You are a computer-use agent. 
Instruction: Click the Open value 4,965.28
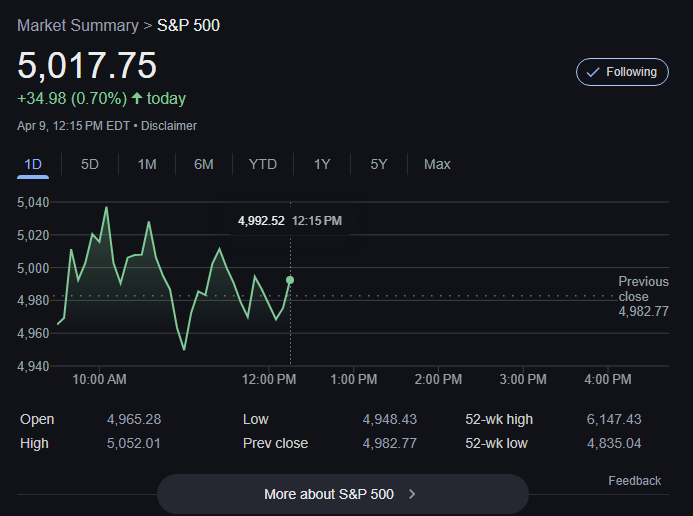pos(134,419)
